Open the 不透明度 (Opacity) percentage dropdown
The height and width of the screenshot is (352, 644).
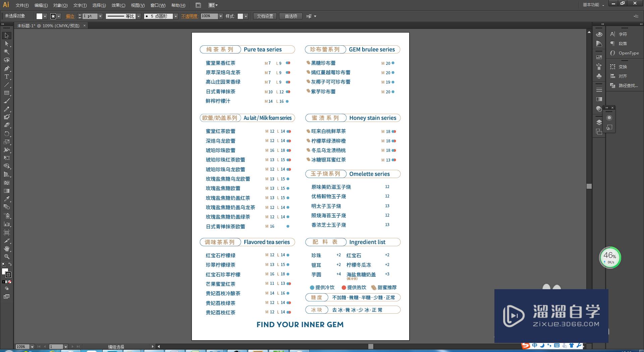pos(220,16)
